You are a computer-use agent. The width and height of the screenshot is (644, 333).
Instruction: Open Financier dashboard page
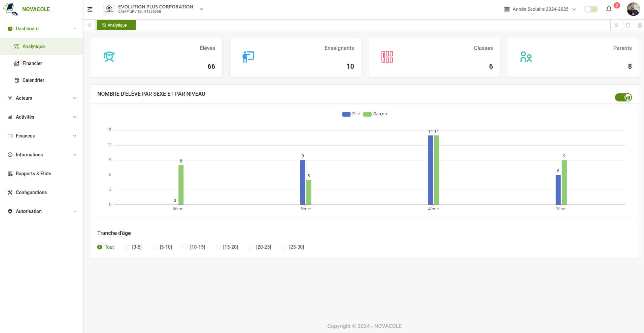(x=41, y=63)
